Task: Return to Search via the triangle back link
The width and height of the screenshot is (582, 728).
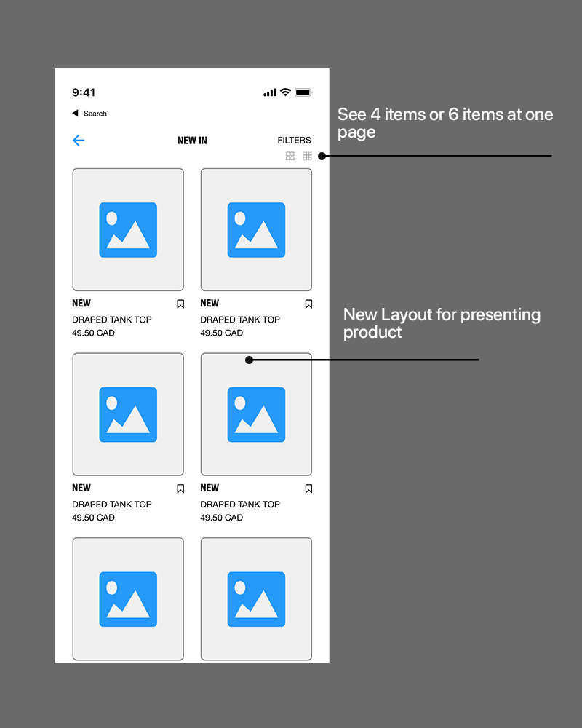Action: click(89, 114)
